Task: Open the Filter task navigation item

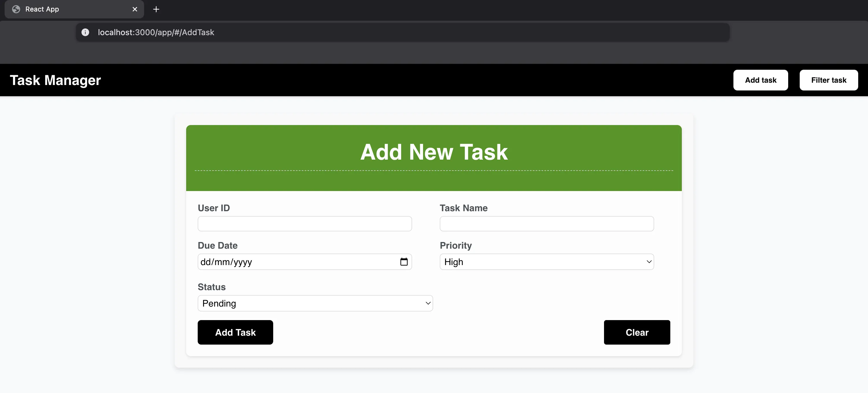Action: coord(829,80)
